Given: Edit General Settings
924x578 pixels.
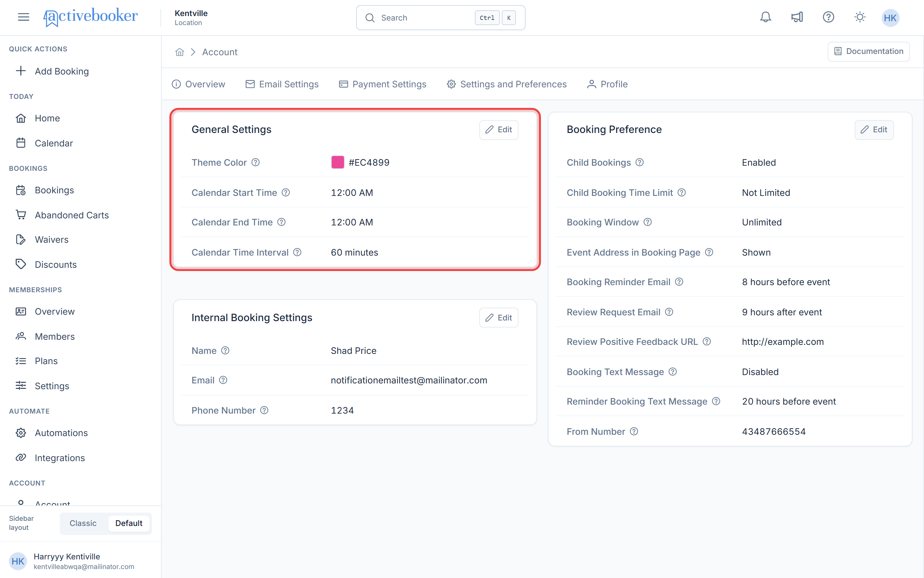Looking at the screenshot, I should coord(499,130).
